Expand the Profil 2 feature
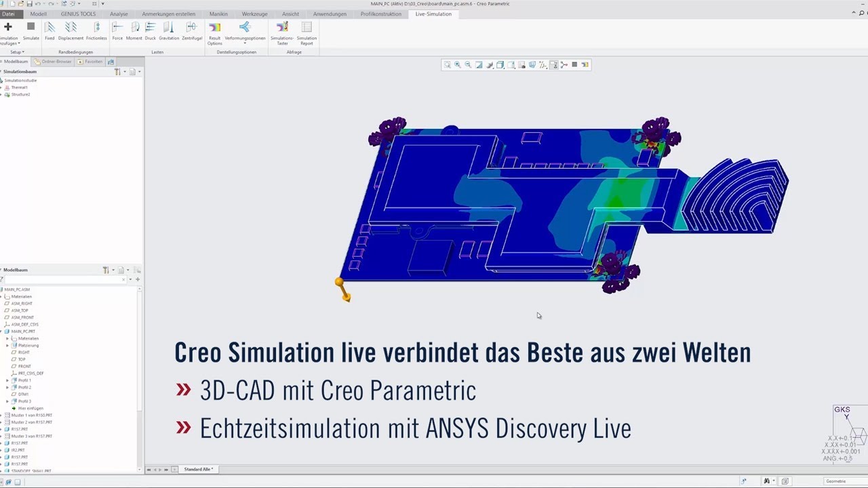The height and width of the screenshot is (488, 868). coord(7,387)
